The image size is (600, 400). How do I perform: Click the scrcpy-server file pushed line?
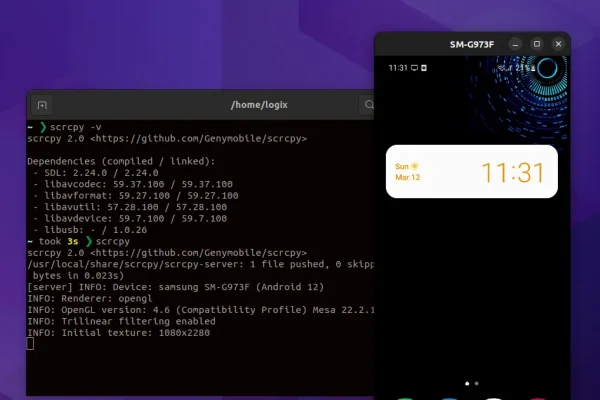tap(201, 264)
